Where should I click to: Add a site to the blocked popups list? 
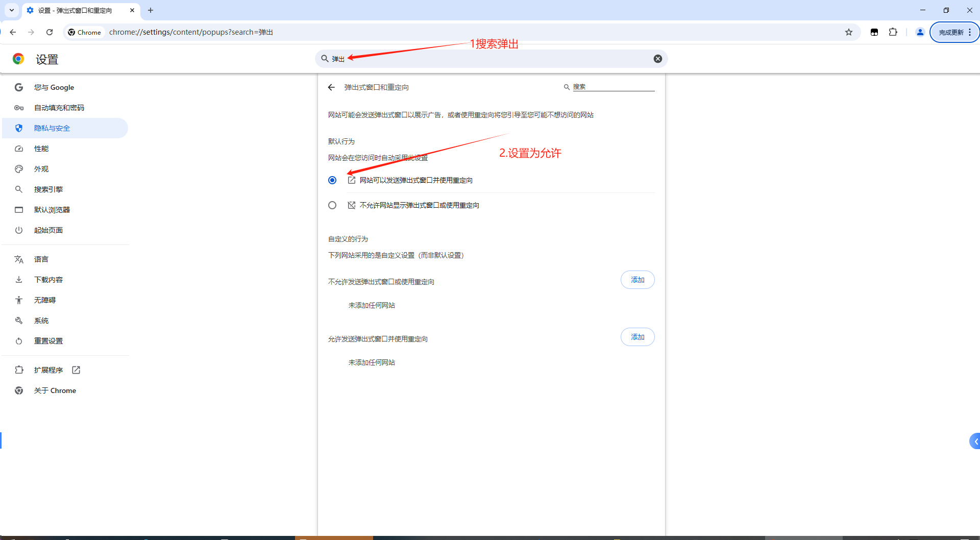pyautogui.click(x=638, y=280)
